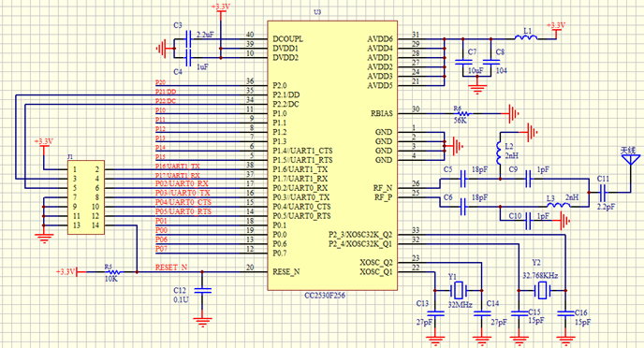Click the 56K value text

(x=460, y=121)
